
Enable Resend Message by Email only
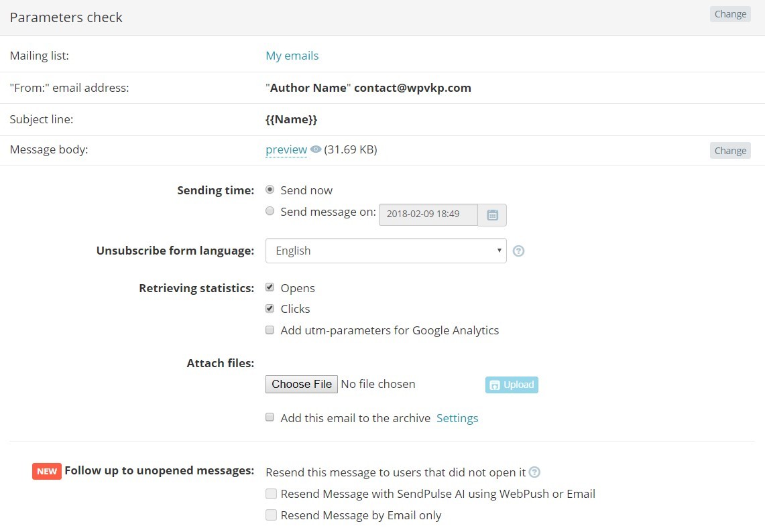click(272, 515)
